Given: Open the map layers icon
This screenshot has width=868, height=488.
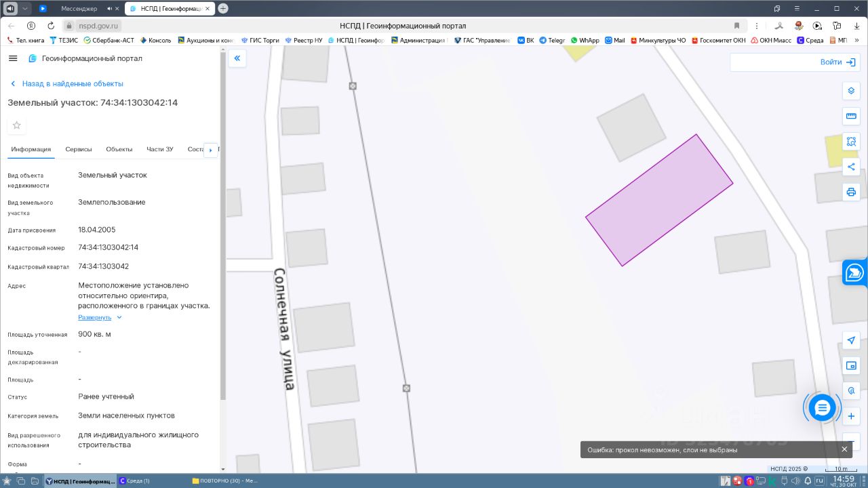Looking at the screenshot, I should pyautogui.click(x=851, y=91).
